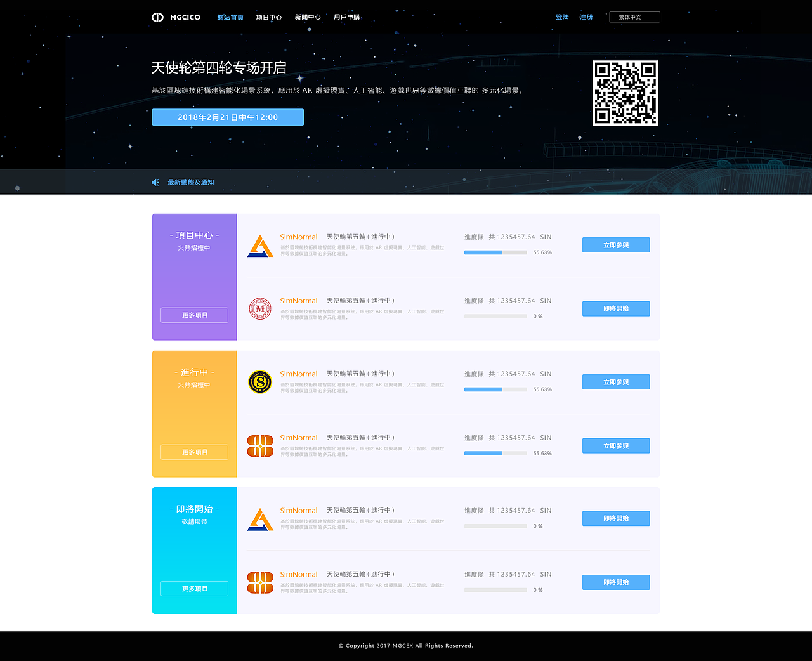Open 網站首頁 in the top nav
Image resolution: width=812 pixels, height=661 pixels.
click(230, 17)
